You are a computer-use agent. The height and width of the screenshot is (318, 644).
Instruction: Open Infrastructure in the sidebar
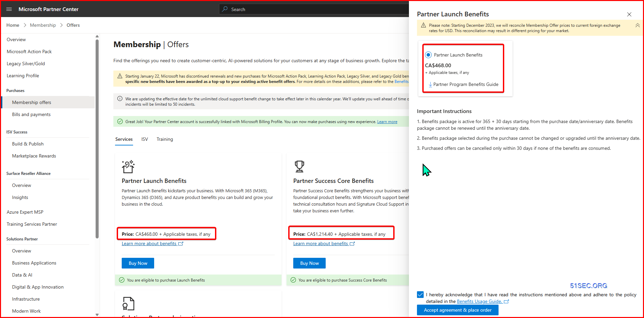tap(26, 299)
